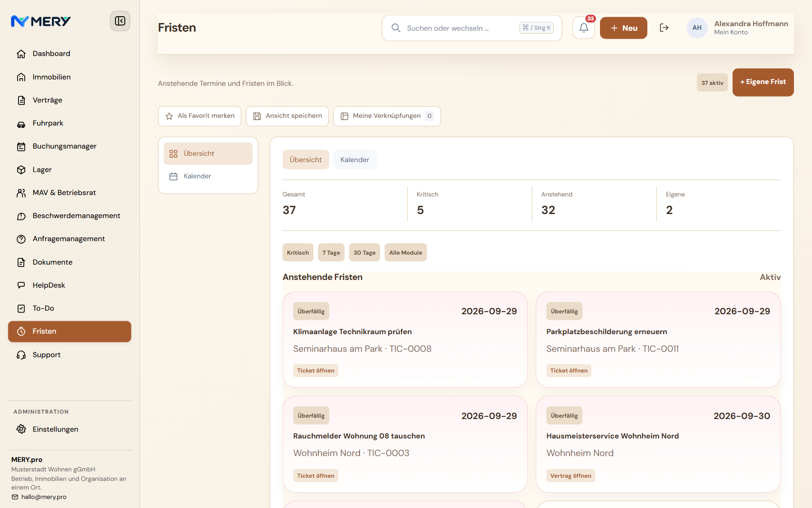The width and height of the screenshot is (812, 508).
Task: Click Ansicht speichern button
Action: [287, 116]
